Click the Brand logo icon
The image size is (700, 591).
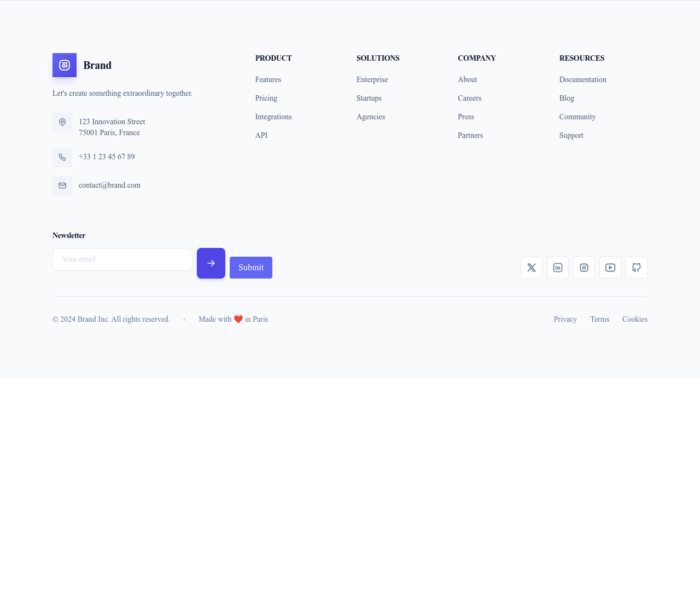[x=65, y=65]
